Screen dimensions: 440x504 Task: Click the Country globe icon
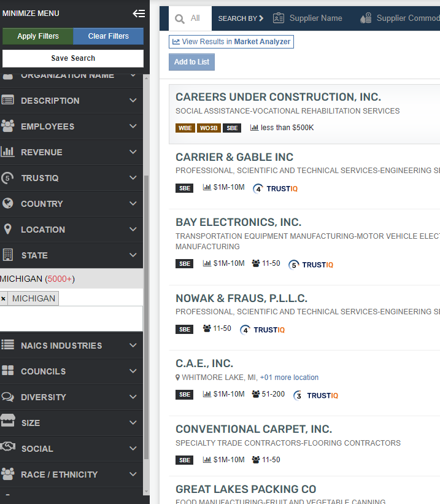(x=8, y=203)
